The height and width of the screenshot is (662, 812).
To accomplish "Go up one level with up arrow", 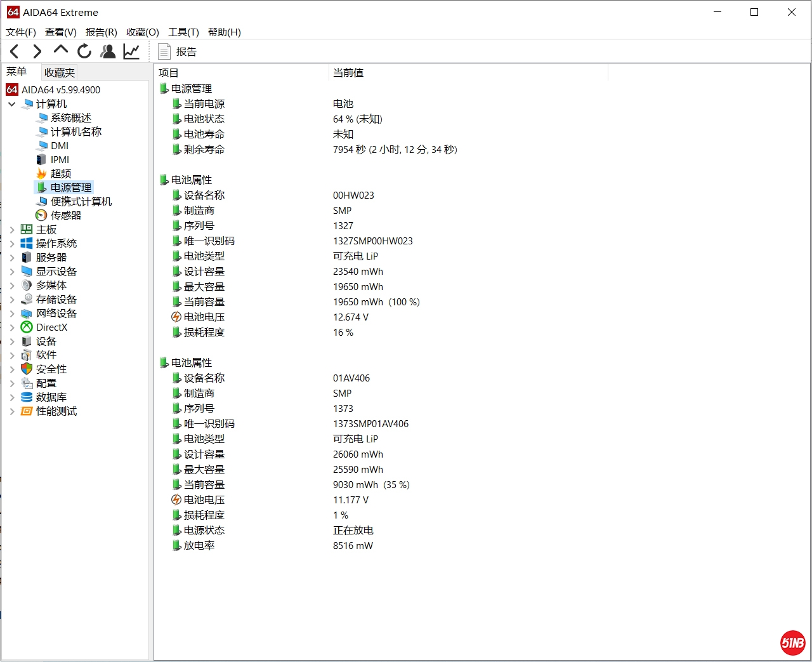I will click(61, 51).
